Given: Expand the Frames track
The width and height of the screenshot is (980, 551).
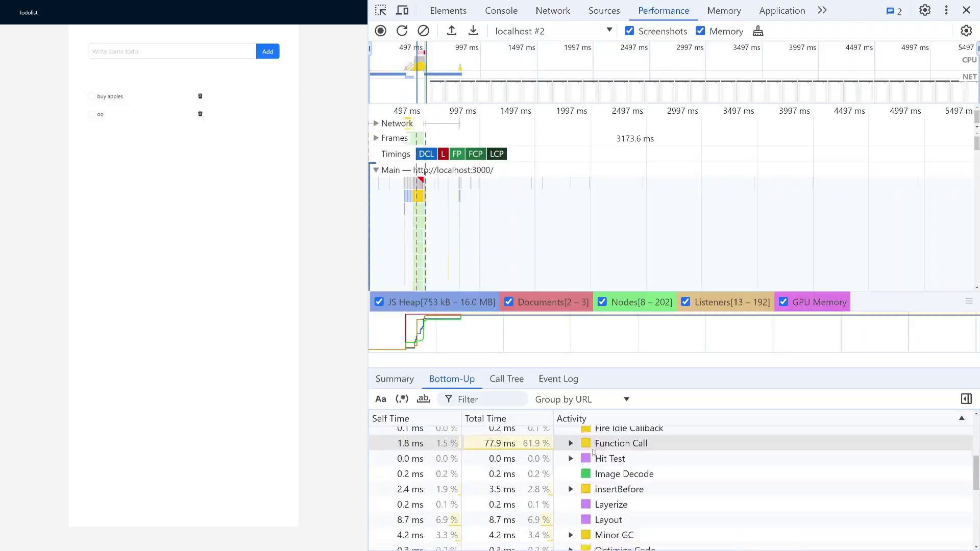Looking at the screenshot, I should tap(376, 138).
